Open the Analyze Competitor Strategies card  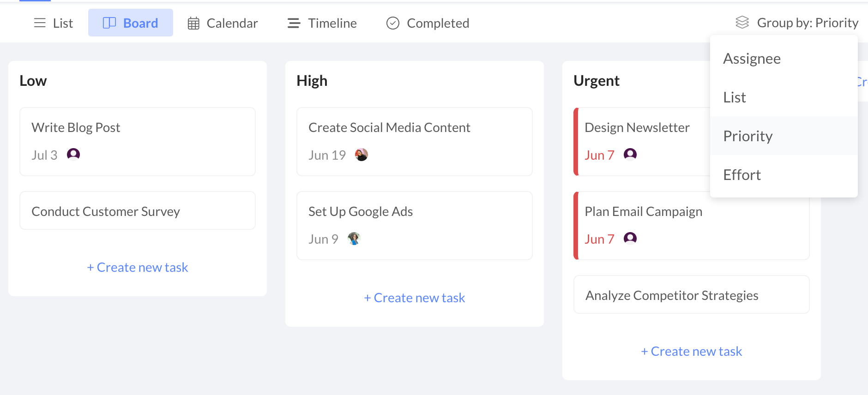(x=671, y=294)
